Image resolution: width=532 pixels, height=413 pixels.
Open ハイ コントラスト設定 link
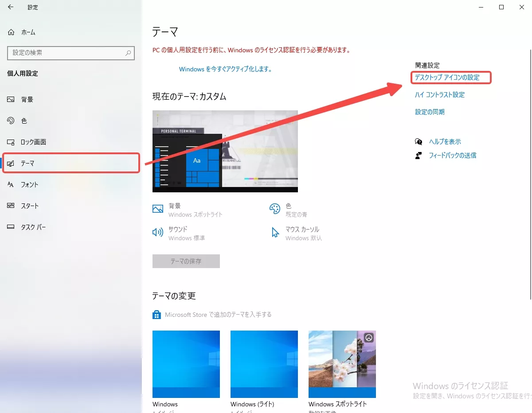pyautogui.click(x=440, y=95)
